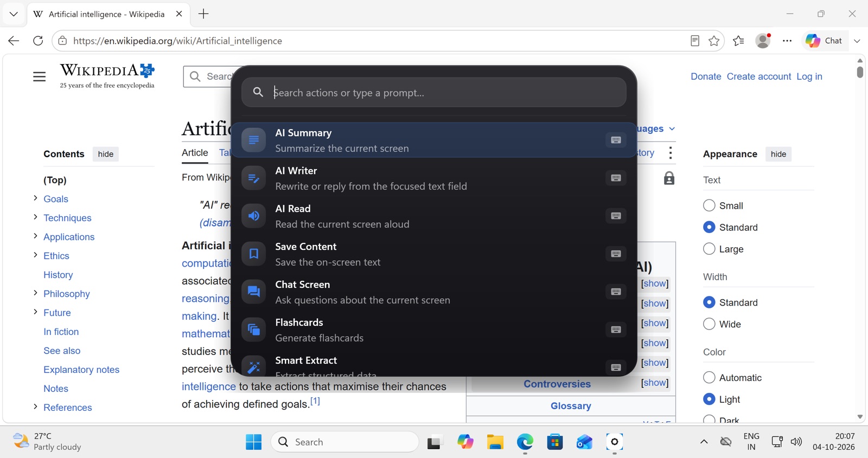Open File Explorer from the taskbar
This screenshot has height=458, width=868.
495,442
